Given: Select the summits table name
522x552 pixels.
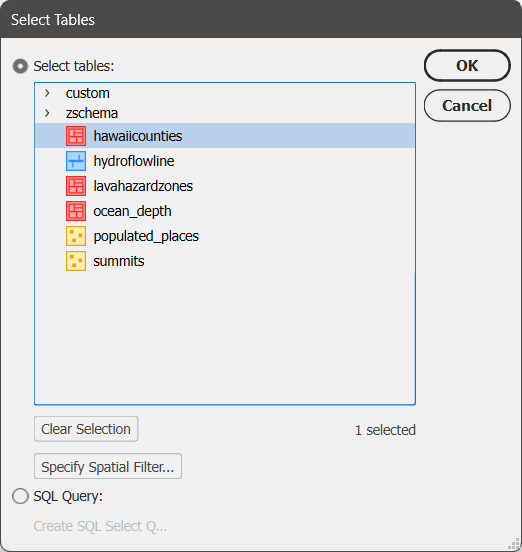Looking at the screenshot, I should point(119,261).
